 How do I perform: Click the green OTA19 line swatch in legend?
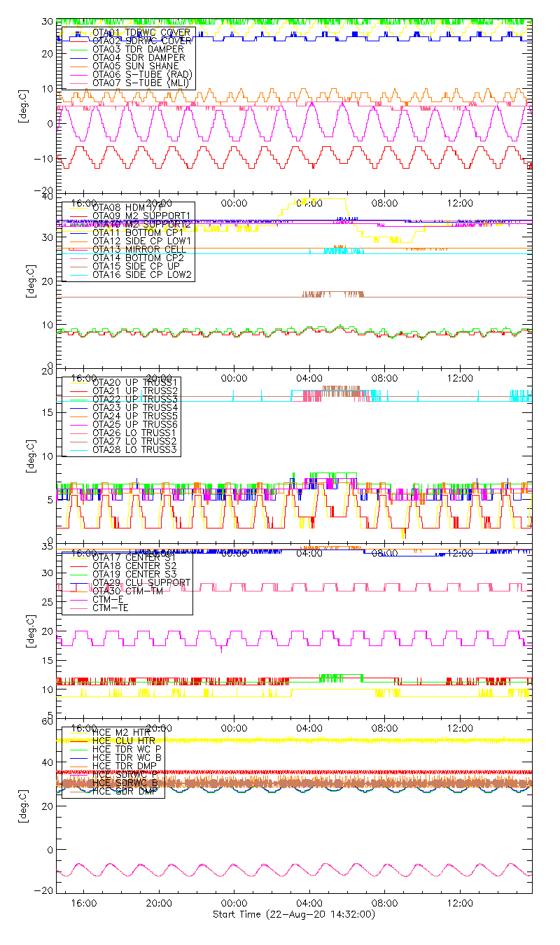tap(75, 574)
